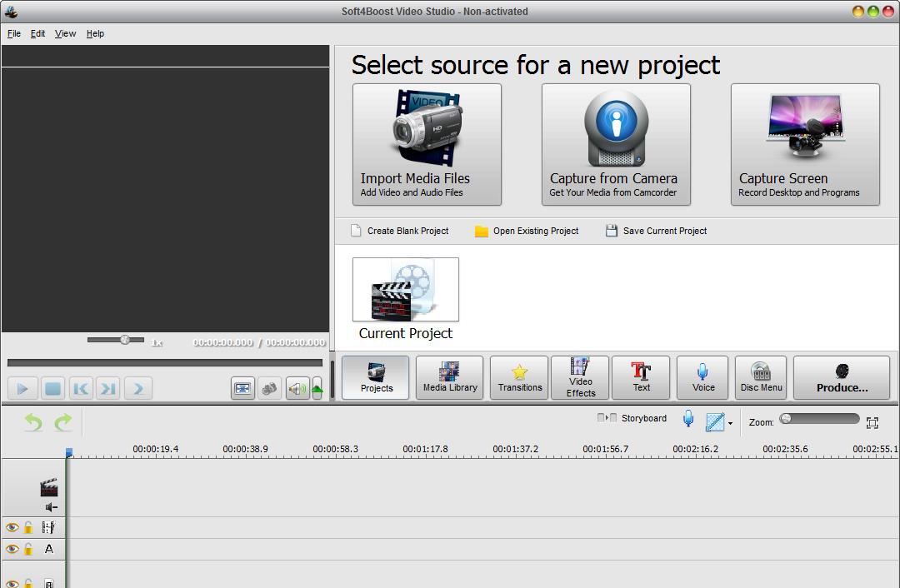This screenshot has height=588, width=900.
Task: Open the Voice tab
Action: (702, 377)
